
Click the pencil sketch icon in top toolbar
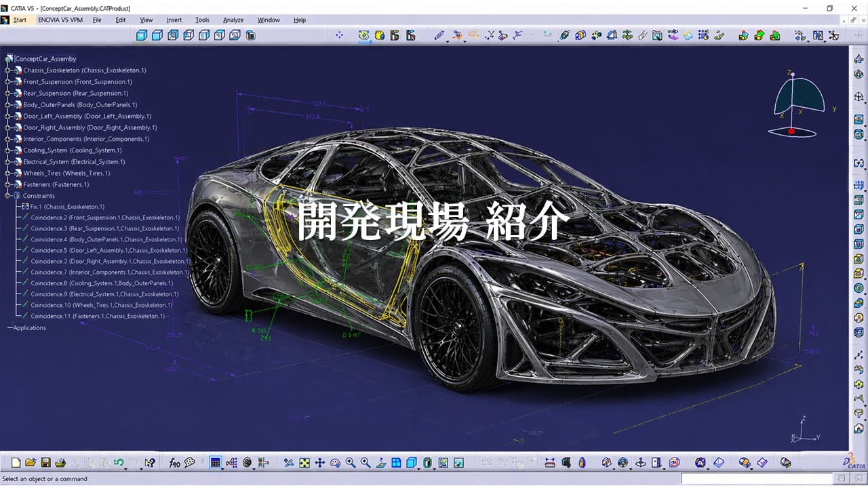click(439, 35)
